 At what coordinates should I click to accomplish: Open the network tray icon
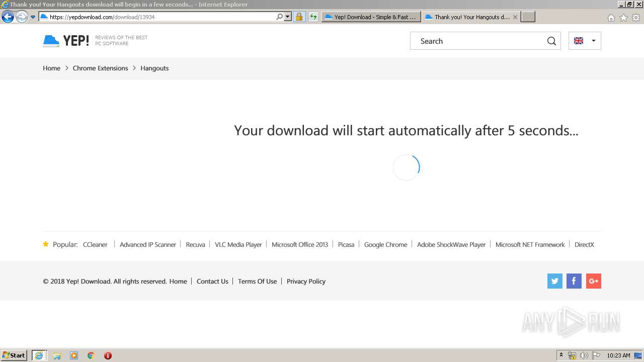[572, 355]
